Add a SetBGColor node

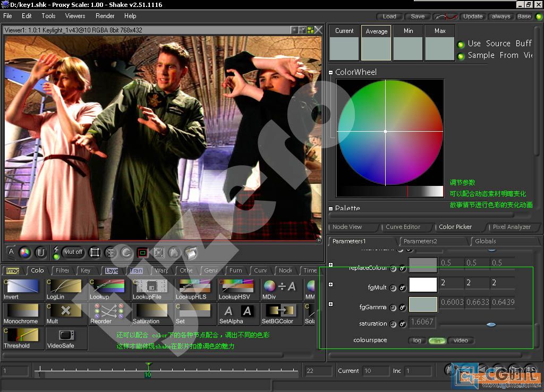pos(281,314)
